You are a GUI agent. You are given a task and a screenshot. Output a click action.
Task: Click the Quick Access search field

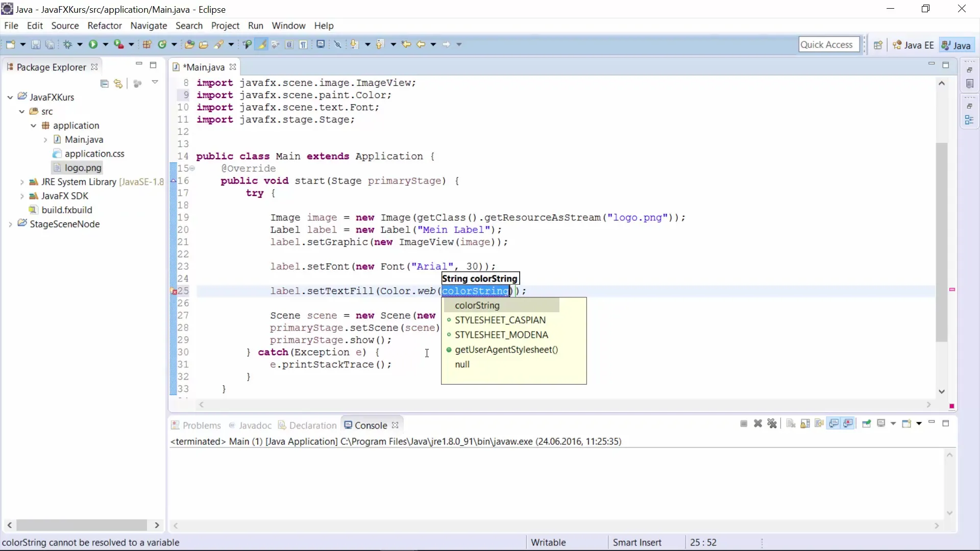(x=829, y=45)
